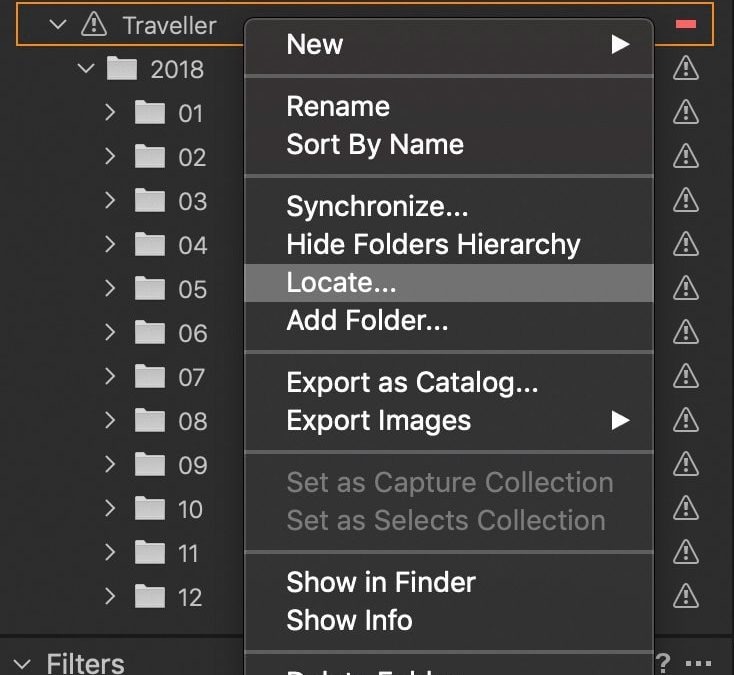Click warning triangle on the 2018 folder row

point(686,69)
